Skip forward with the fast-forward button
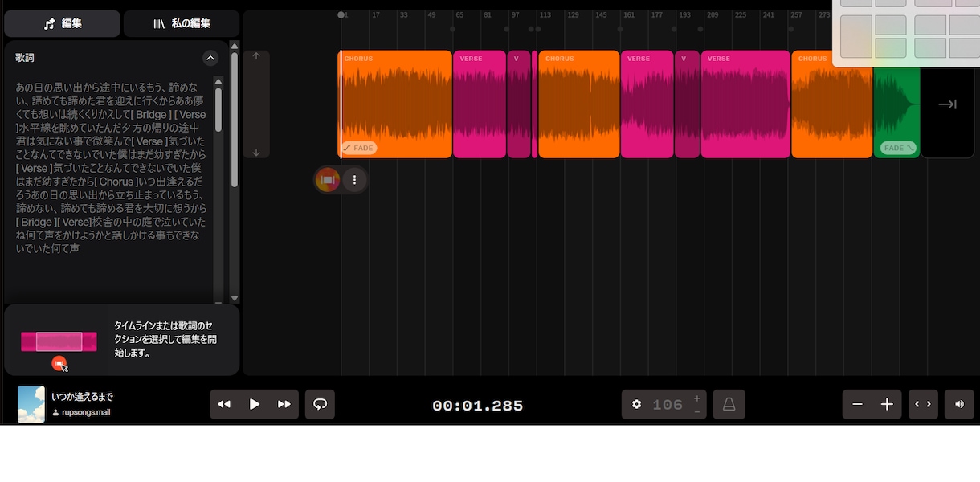 [x=284, y=404]
